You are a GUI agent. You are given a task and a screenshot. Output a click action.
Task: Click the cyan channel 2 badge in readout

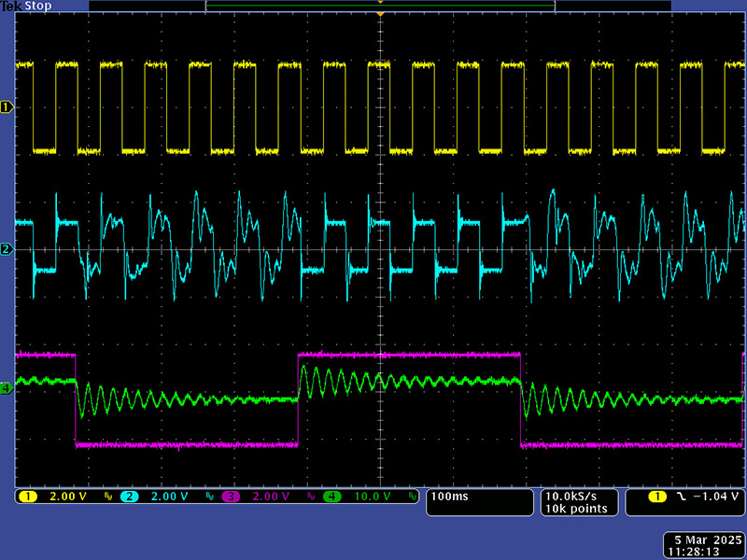(x=129, y=497)
